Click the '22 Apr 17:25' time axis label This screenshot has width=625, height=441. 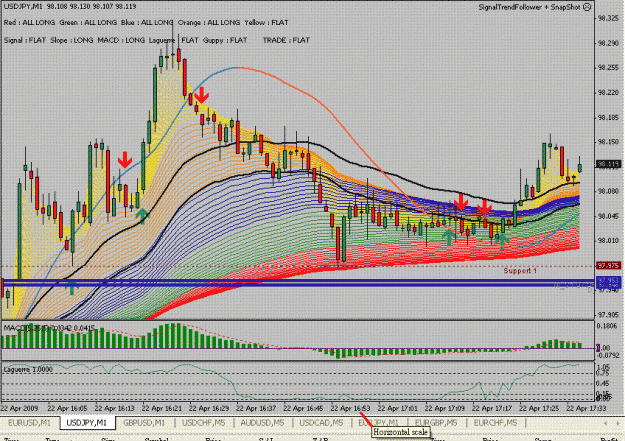(x=539, y=408)
